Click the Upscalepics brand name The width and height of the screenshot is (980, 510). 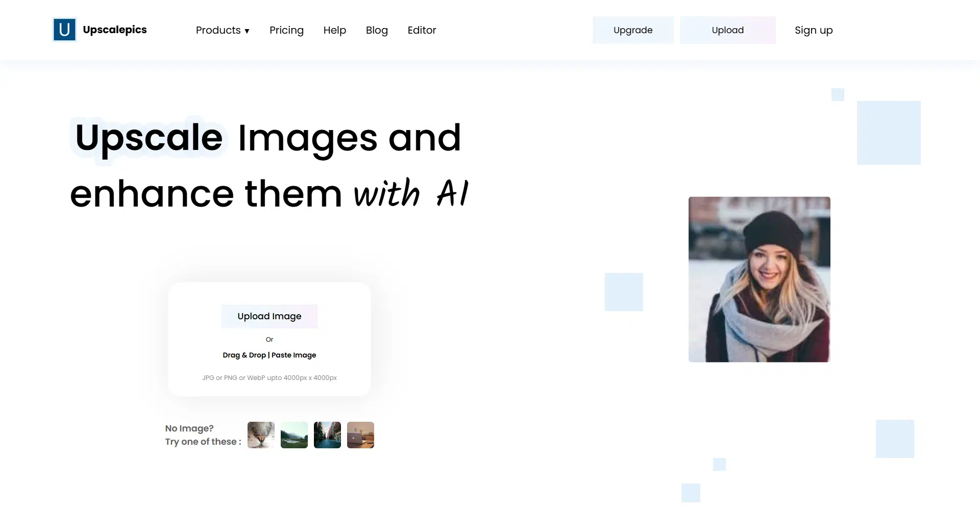point(115,30)
